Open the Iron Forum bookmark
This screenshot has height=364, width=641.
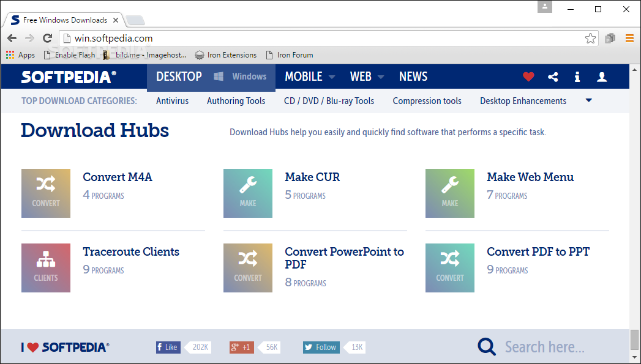tap(290, 54)
